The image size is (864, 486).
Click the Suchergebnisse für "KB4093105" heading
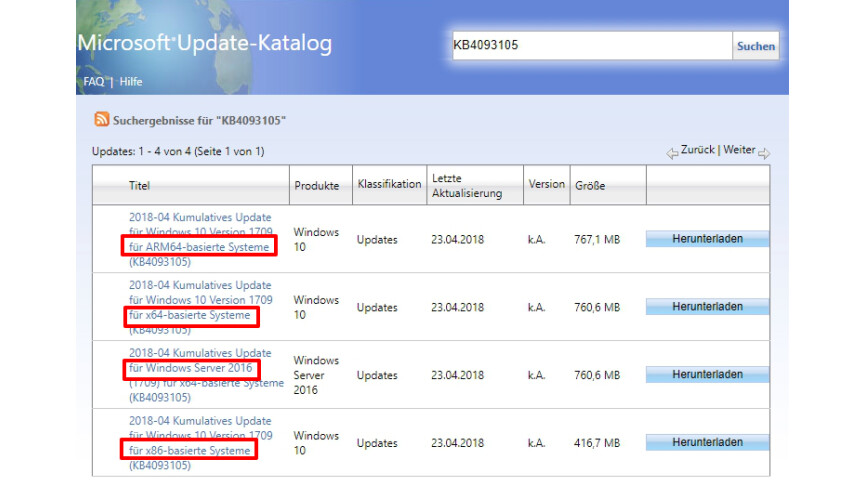coord(199,121)
